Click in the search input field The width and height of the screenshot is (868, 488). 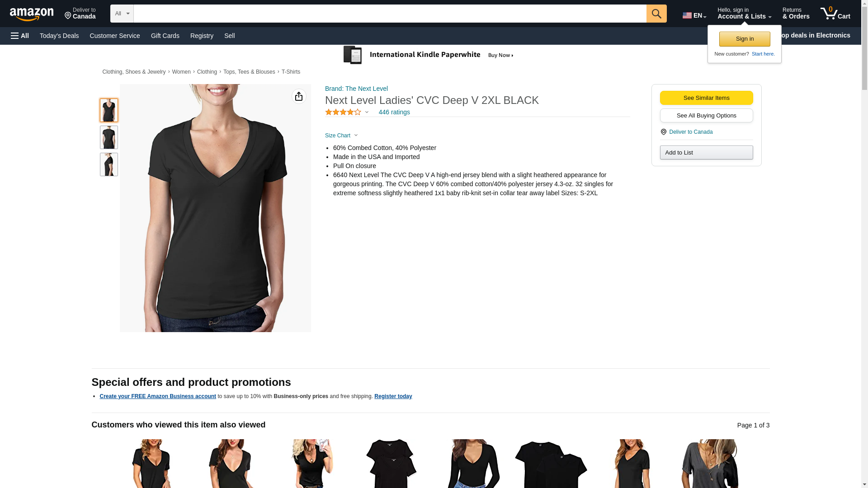click(x=390, y=14)
